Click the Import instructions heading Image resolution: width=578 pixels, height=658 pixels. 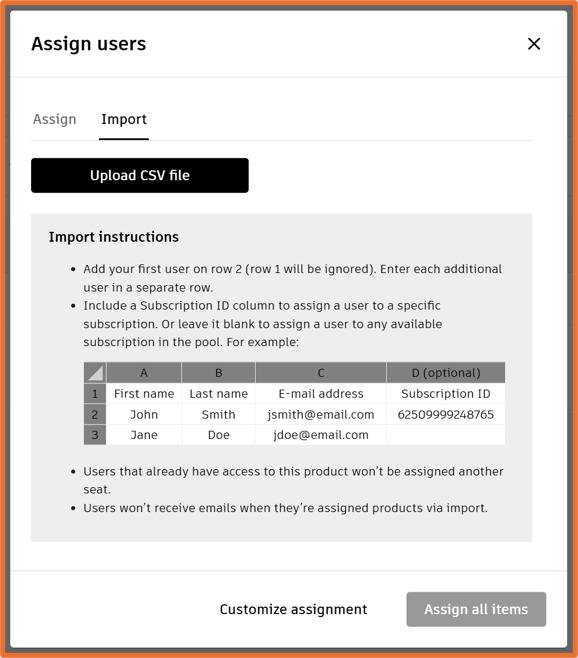[114, 237]
